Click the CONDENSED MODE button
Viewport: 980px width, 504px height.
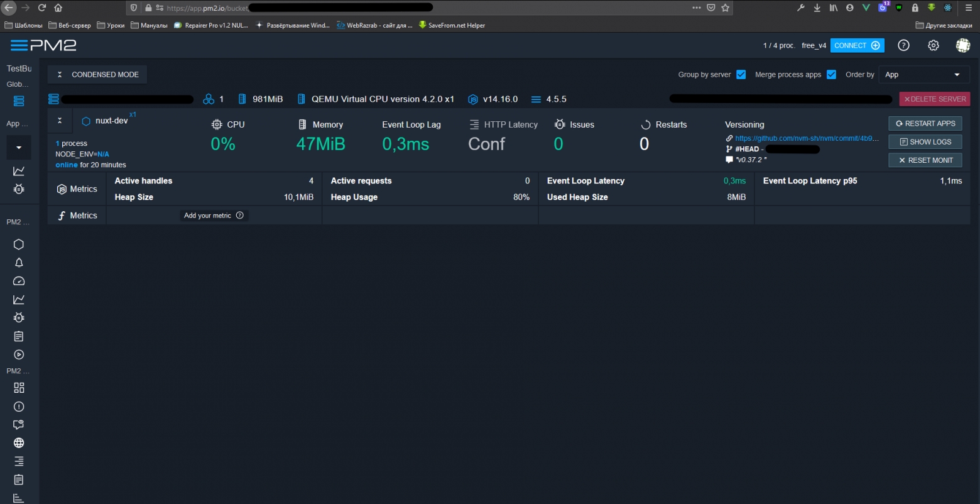tap(97, 75)
